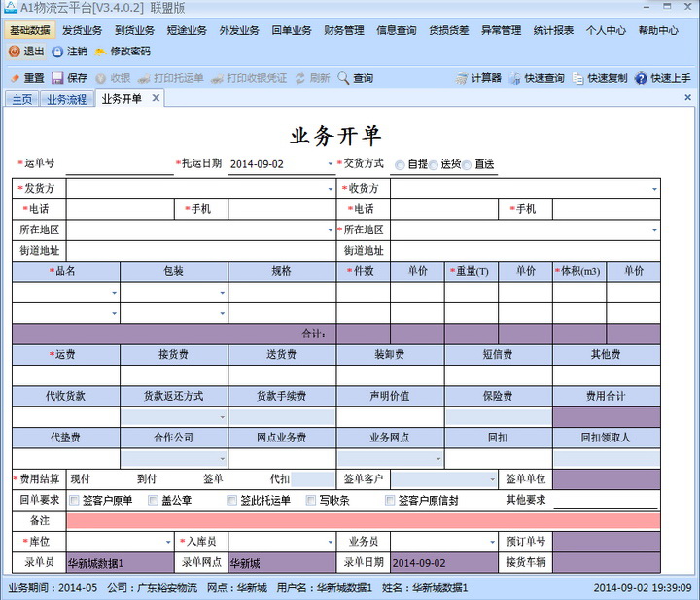Switch to the 业务流程 tab
Viewport: 700px width, 600px height.
point(66,99)
